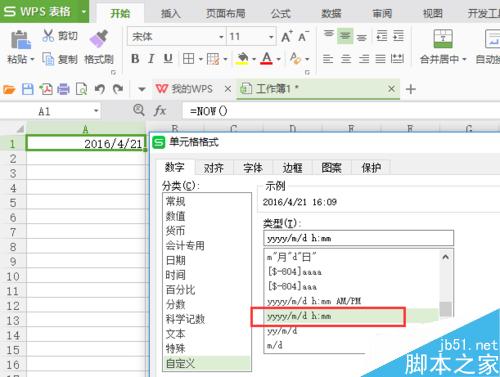Click the Paste icon
This screenshot has height=377, width=500.
point(21,40)
